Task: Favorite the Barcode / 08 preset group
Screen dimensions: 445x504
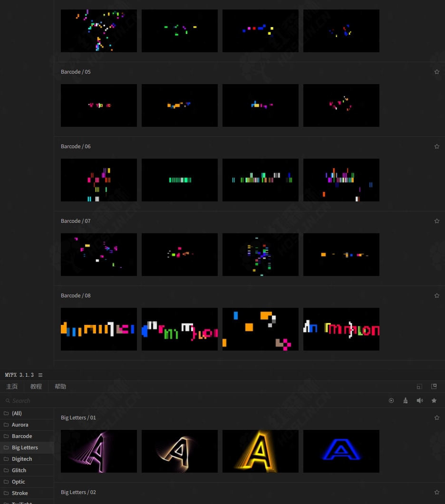Action: 436,295
